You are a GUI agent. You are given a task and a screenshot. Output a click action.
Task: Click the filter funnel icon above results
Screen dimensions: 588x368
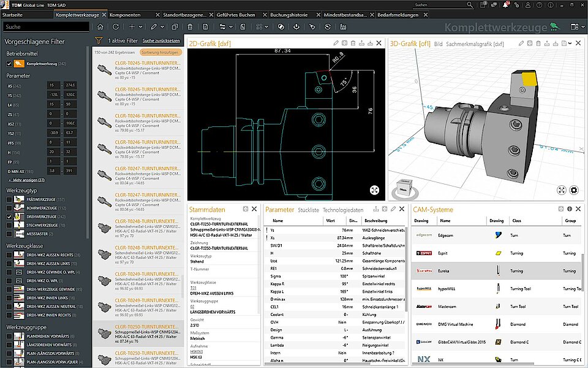99,40
